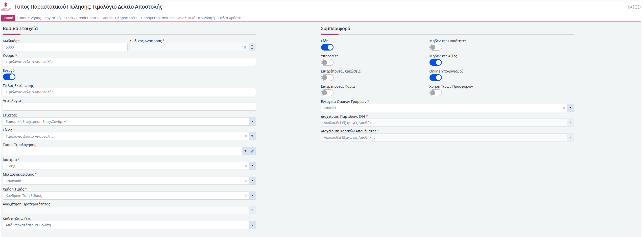Screen dimensions: 644x237
Task: Open Διαχείριση Χαρ/κών Αποθέματος dropdown
Action: [570, 137]
